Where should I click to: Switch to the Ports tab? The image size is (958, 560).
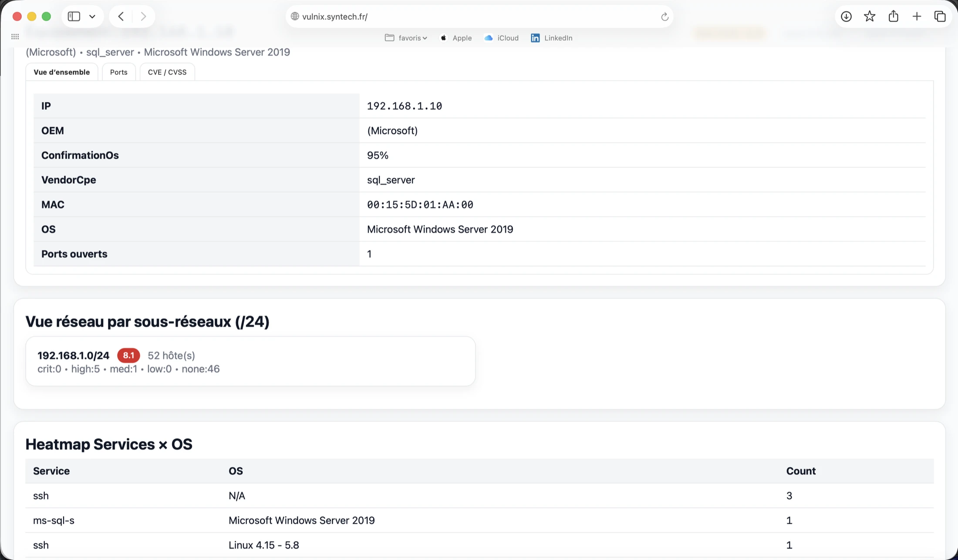tap(118, 72)
